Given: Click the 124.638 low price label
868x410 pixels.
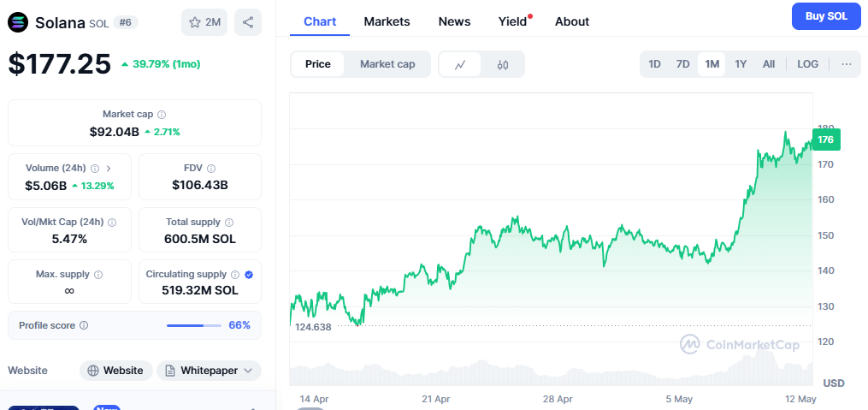Looking at the screenshot, I should pyautogui.click(x=313, y=327).
